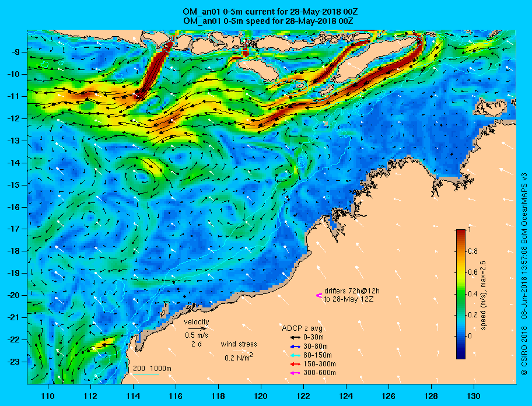The image size is (532, 406).
Task: Click the magenta 300-600m ADCP legend arrow
Action: pyautogui.click(x=295, y=373)
